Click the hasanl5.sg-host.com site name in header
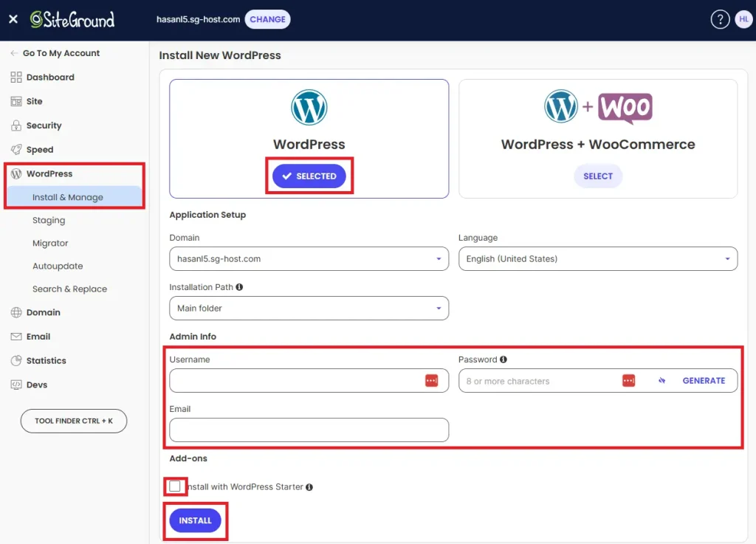Image resolution: width=756 pixels, height=544 pixels. [x=198, y=19]
